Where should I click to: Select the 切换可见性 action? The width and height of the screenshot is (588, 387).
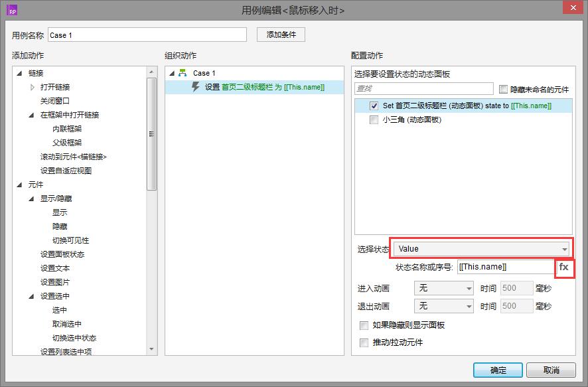tap(71, 240)
